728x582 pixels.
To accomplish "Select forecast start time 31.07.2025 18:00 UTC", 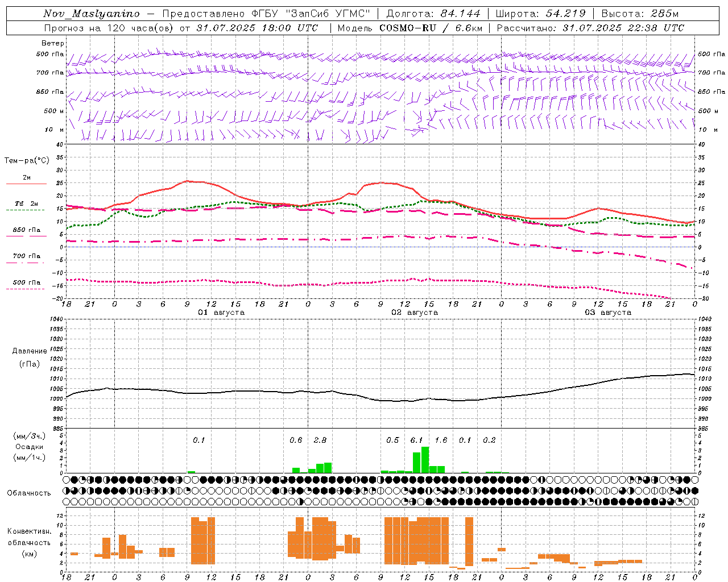I will [257, 28].
